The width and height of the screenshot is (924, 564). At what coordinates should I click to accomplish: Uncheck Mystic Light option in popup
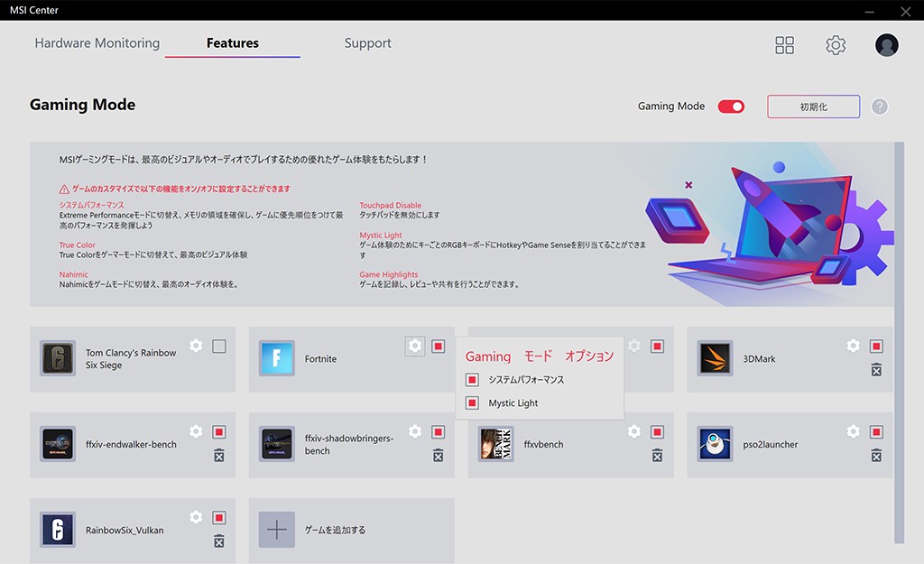click(472, 403)
